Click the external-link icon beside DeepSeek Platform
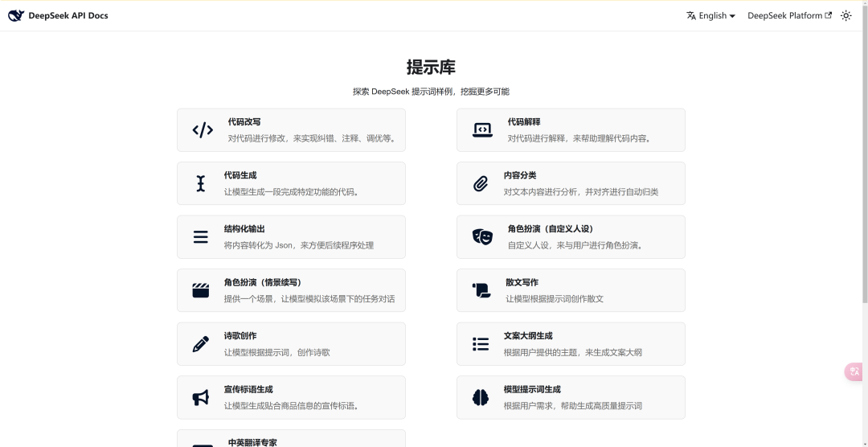The height and width of the screenshot is (447, 868). pos(828,15)
